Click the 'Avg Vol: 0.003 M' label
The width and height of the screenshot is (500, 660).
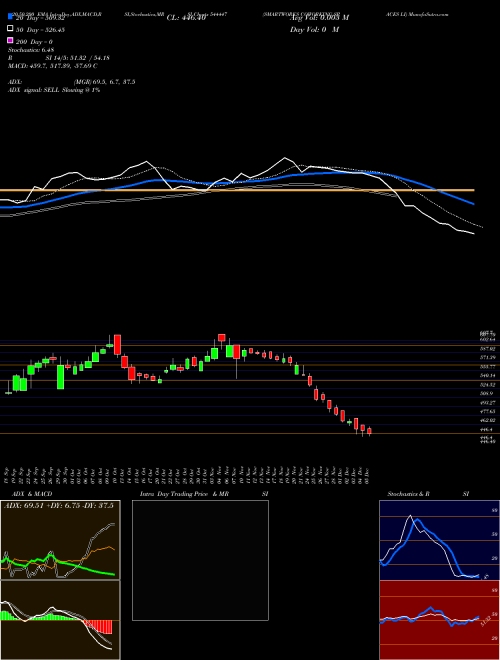tap(319, 18)
